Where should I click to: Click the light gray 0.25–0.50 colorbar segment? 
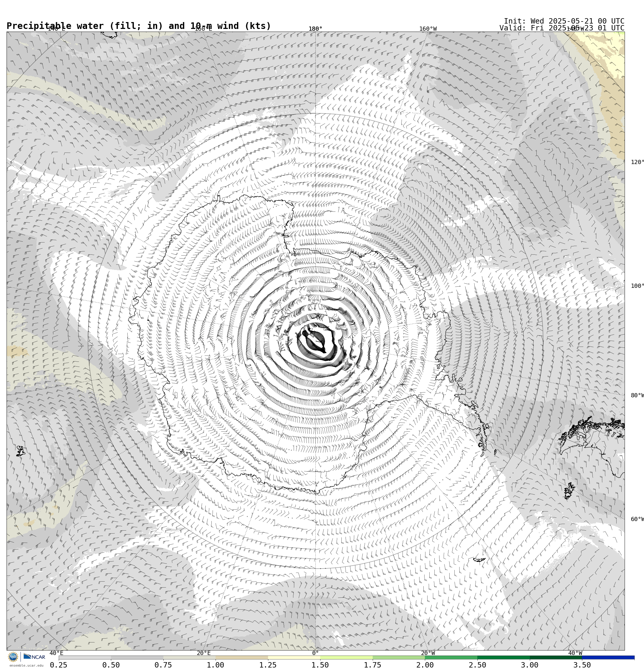click(85, 657)
